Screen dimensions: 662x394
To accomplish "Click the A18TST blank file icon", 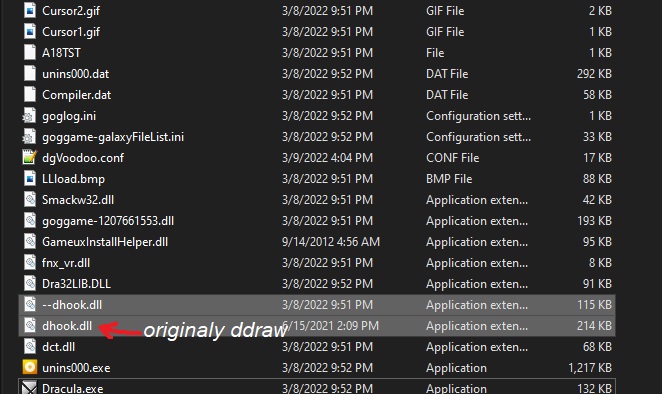I will click(x=30, y=53).
